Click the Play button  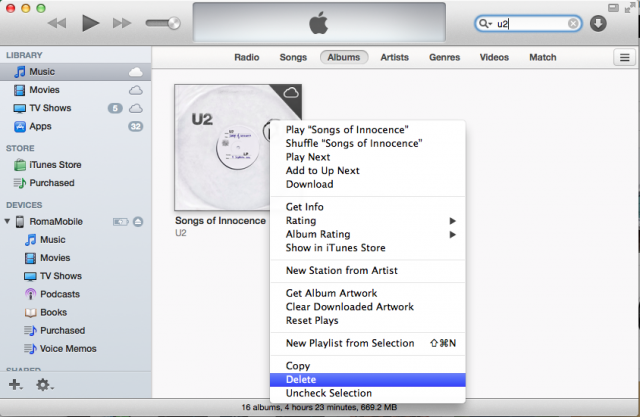pyautogui.click(x=90, y=23)
